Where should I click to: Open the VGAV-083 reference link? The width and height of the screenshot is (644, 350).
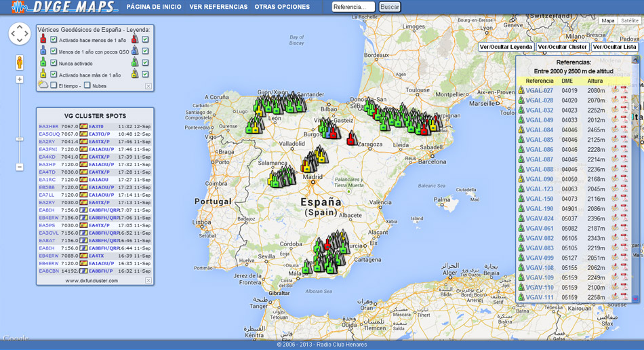click(540, 248)
